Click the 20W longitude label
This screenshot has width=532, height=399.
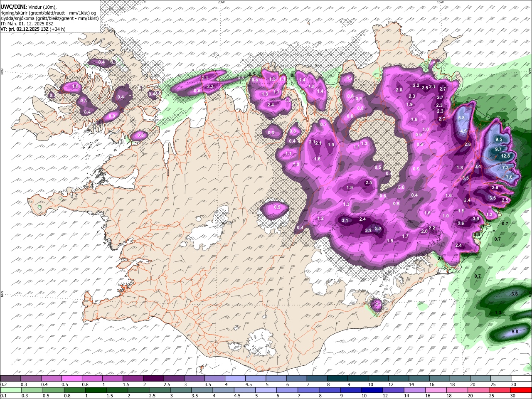coord(221,2)
